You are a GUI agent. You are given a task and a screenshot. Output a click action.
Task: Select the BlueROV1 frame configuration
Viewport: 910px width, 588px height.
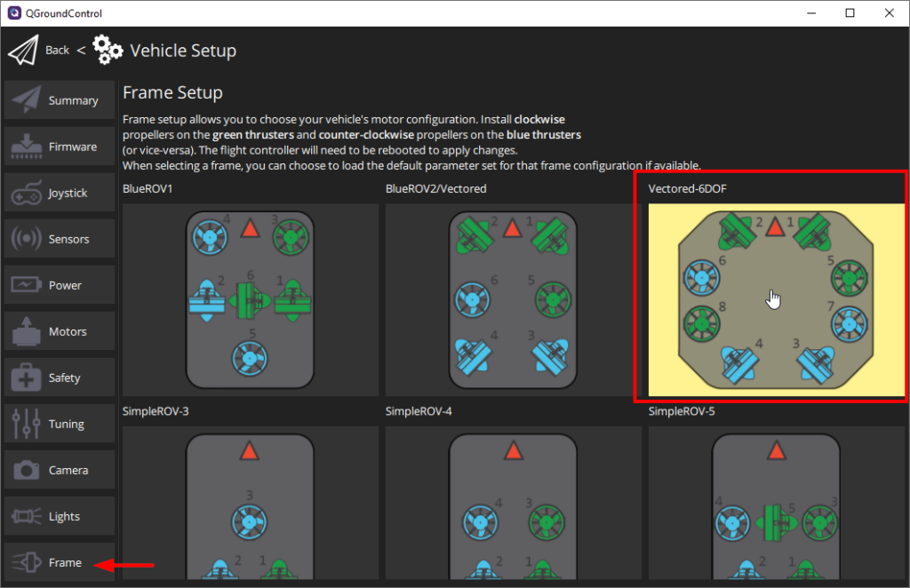(x=250, y=299)
